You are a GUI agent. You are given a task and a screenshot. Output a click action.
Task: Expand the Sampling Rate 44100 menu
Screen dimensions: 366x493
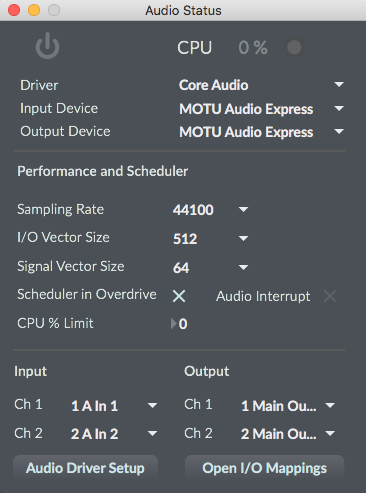pyautogui.click(x=210, y=210)
